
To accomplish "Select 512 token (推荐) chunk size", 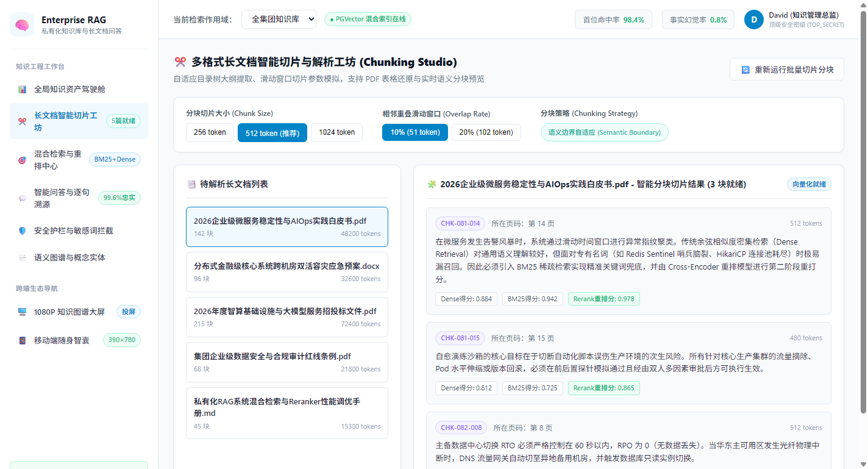I will 272,133.
